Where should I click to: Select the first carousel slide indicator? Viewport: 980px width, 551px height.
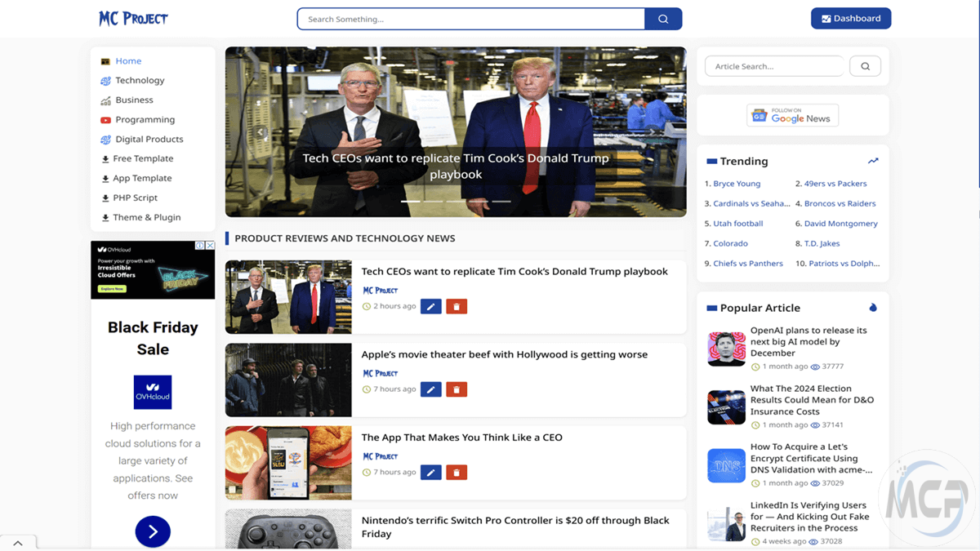[410, 201]
